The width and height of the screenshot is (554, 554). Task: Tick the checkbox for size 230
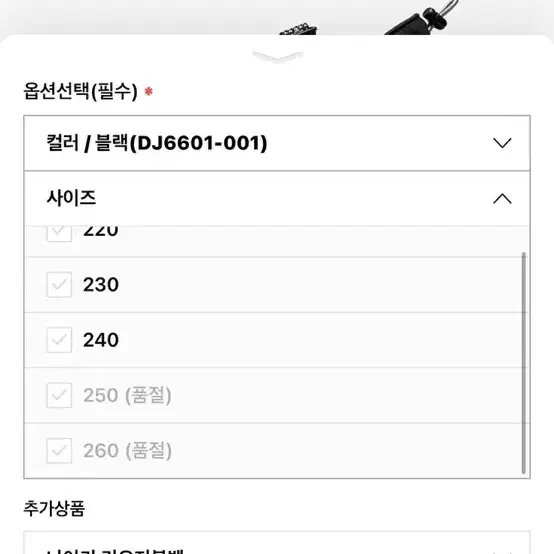click(x=59, y=284)
